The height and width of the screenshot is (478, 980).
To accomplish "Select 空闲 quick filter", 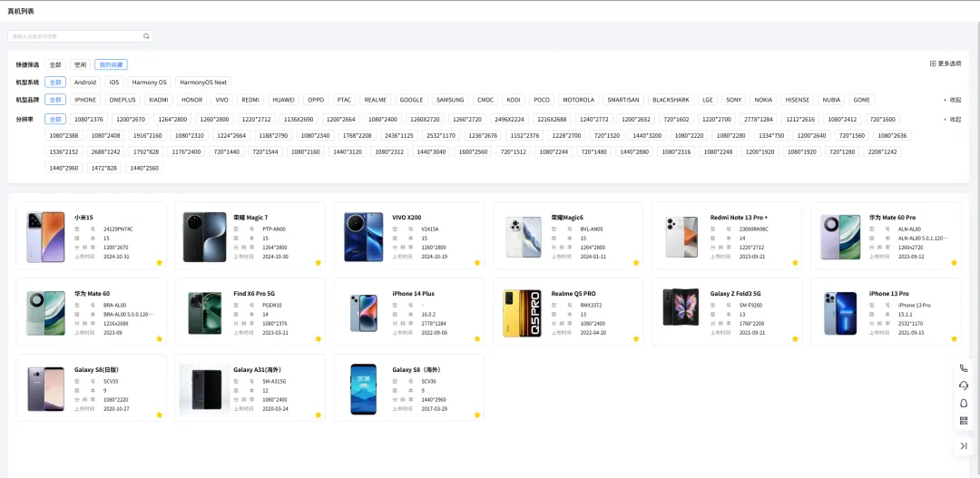I will [x=80, y=64].
